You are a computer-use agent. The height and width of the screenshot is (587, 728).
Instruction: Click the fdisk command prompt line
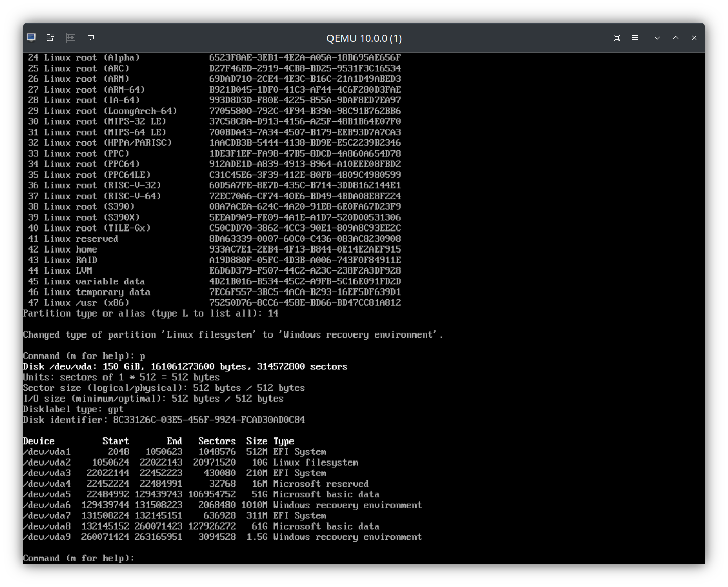pos(77,558)
